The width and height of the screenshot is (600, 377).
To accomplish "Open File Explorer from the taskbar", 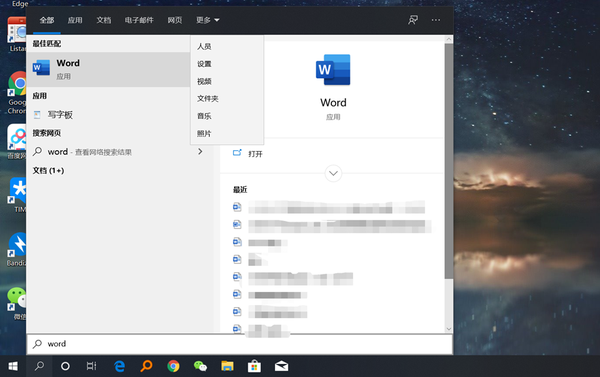I will pyautogui.click(x=227, y=366).
